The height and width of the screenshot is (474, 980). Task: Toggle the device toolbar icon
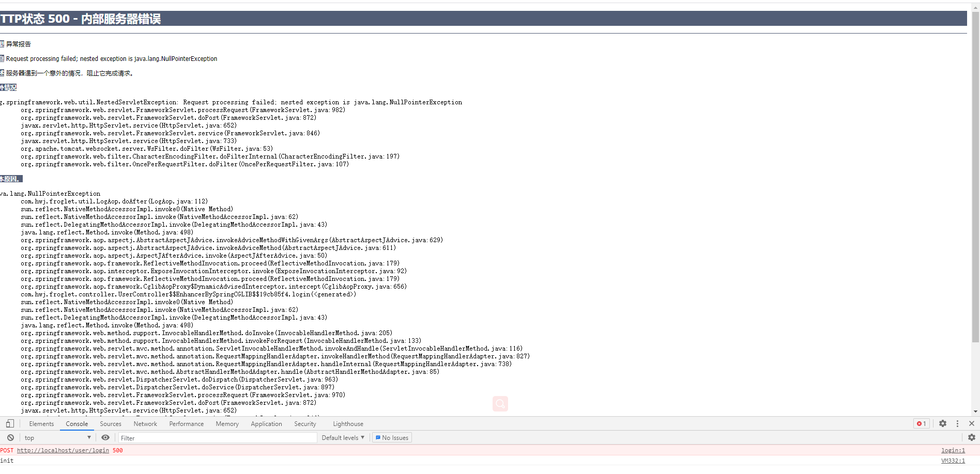[x=10, y=423]
